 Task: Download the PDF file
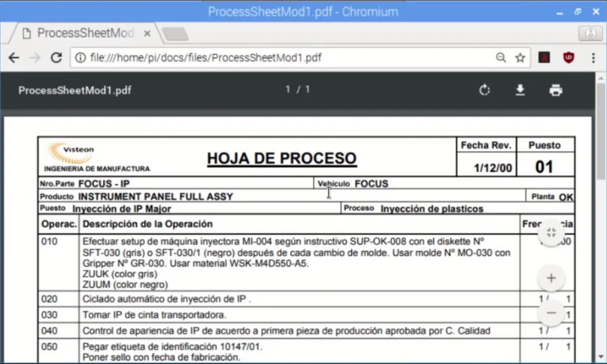520,90
